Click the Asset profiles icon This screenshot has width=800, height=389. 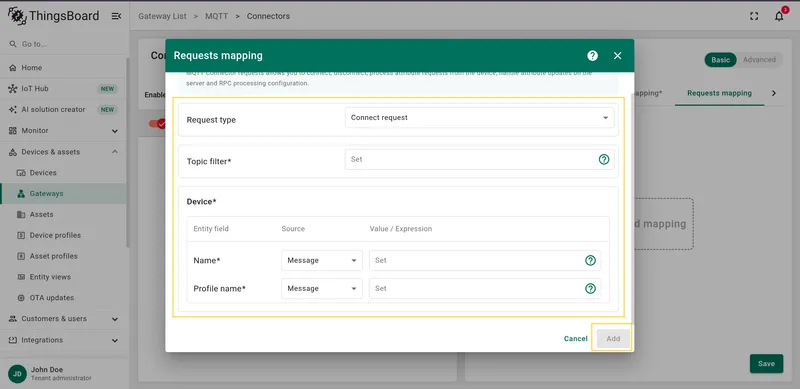(21, 256)
